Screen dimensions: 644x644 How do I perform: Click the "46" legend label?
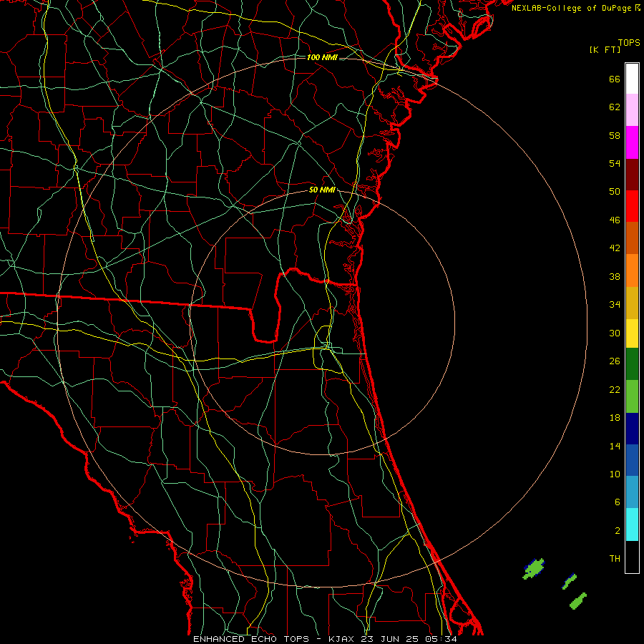(615, 220)
